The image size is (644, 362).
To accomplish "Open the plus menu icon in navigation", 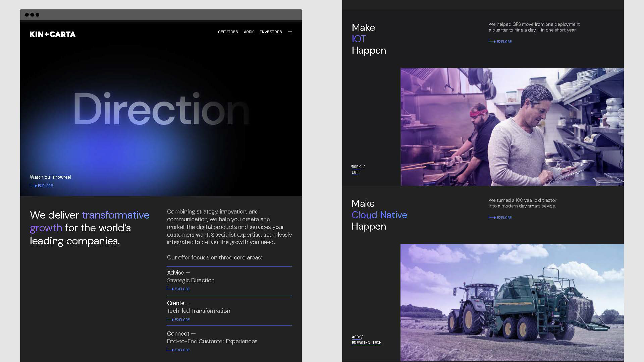I will coord(290,32).
